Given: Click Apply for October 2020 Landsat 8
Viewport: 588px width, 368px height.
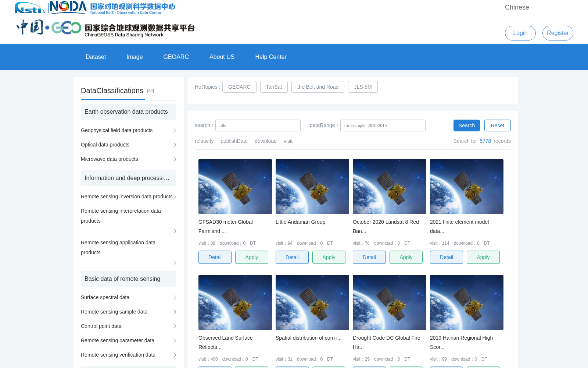Looking at the screenshot, I should [406, 257].
